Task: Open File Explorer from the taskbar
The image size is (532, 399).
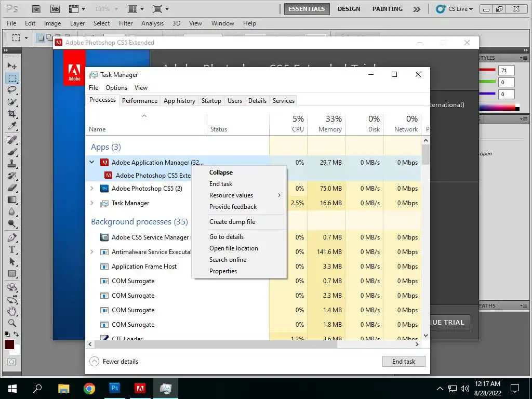Action: [x=63, y=388]
